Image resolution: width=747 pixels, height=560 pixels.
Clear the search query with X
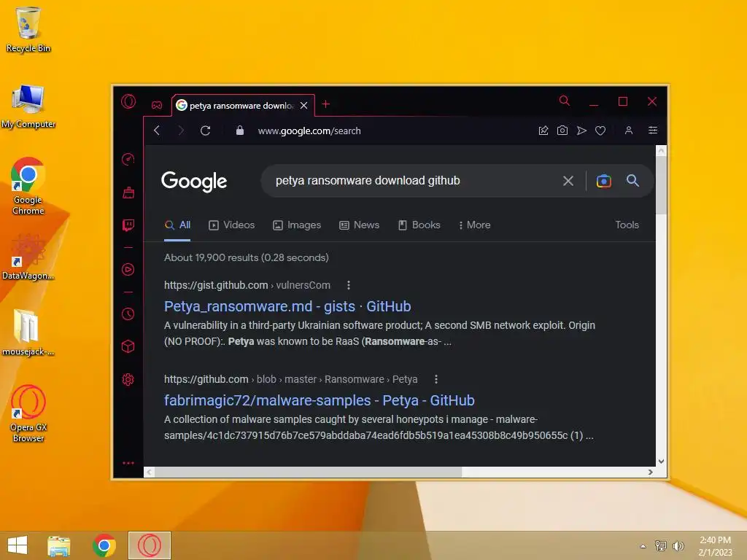pos(568,181)
